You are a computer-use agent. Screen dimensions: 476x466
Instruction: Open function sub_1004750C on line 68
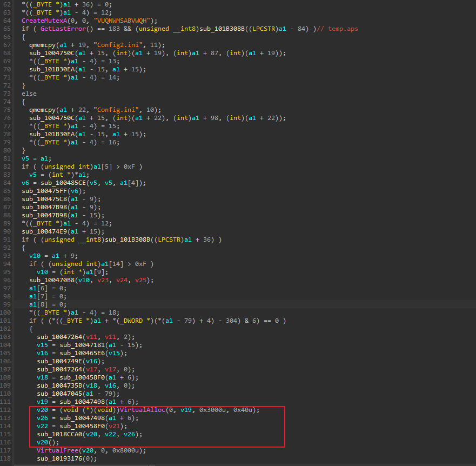(x=52, y=53)
